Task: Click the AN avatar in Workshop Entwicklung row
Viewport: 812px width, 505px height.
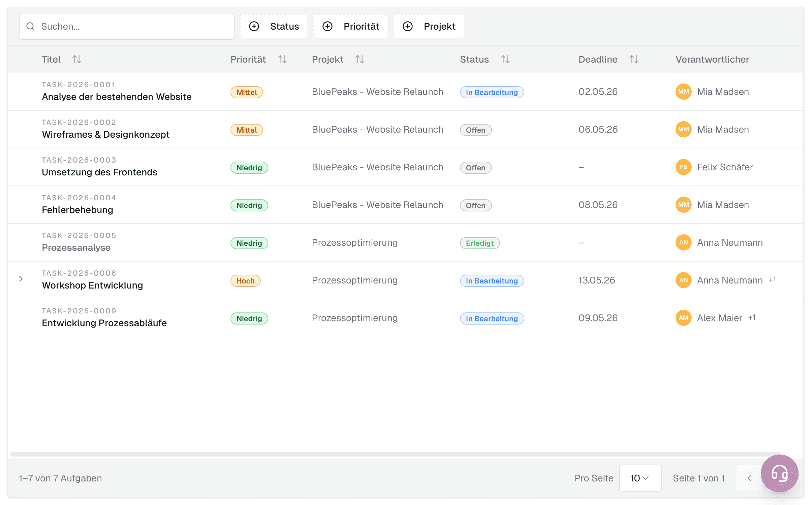Action: pos(683,280)
